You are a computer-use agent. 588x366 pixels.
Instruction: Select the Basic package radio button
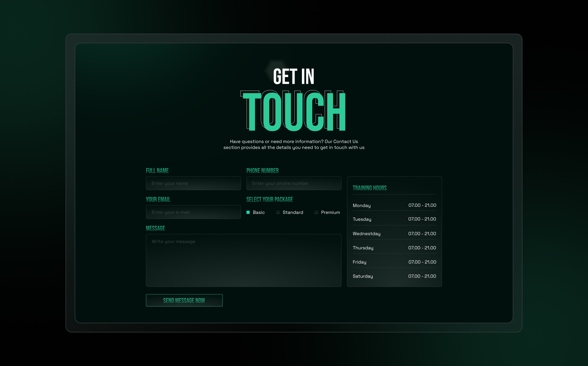[248, 212]
